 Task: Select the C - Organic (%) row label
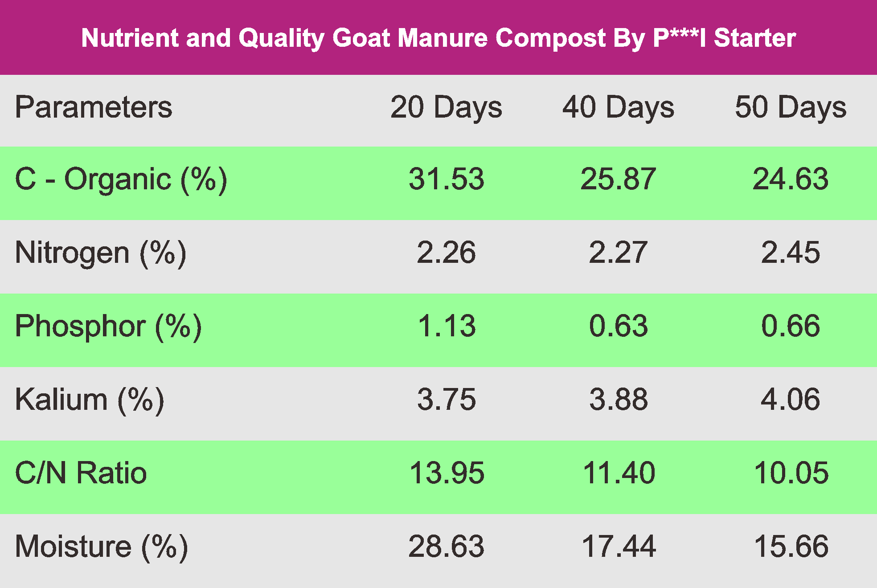tap(121, 180)
